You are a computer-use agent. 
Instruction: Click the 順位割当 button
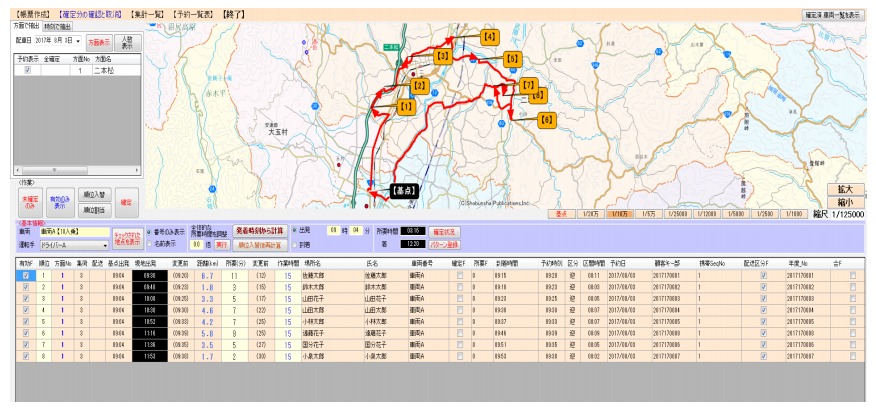click(x=94, y=211)
